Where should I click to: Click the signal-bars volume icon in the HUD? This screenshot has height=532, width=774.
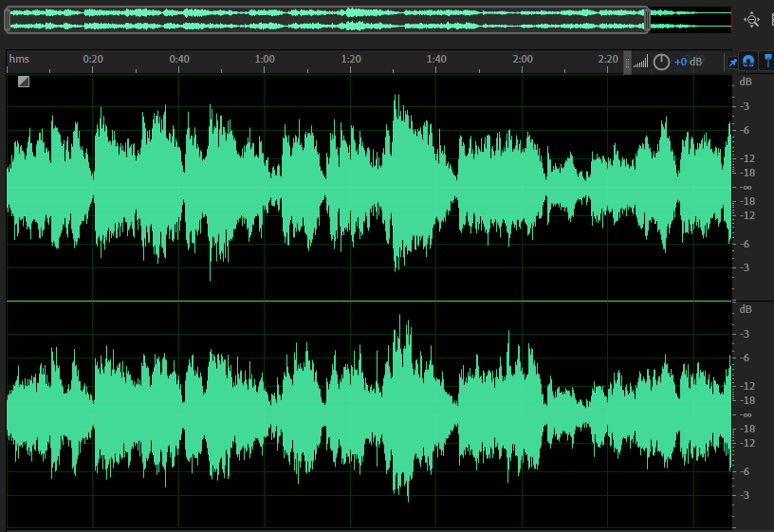click(x=640, y=63)
